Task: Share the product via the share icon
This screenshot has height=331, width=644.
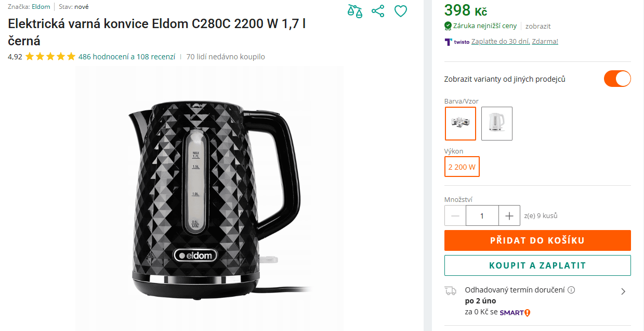Action: pos(378,10)
